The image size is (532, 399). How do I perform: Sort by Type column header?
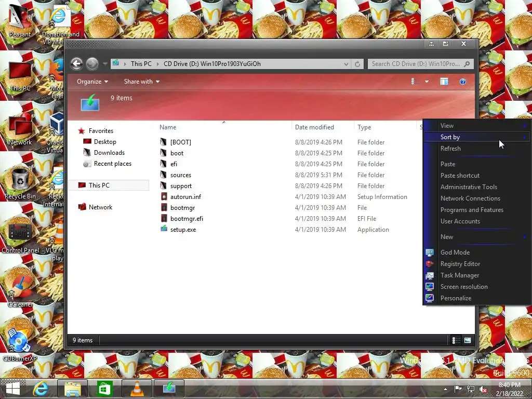pos(385,127)
